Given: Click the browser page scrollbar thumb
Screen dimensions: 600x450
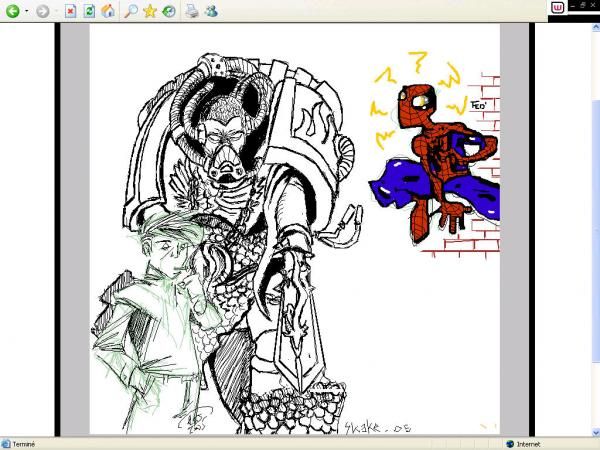Looking at the screenshot, I should click(x=596, y=230).
